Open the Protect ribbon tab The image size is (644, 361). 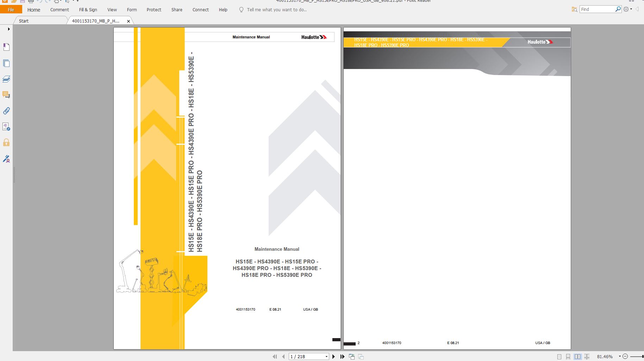154,10
